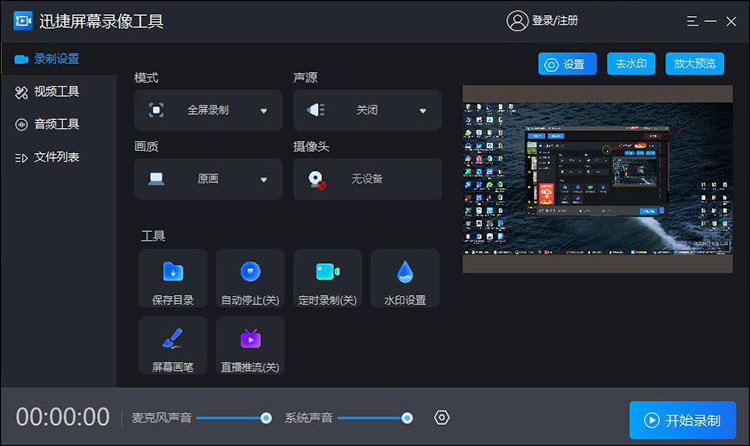Click 登录/注册 login link

tap(555, 21)
